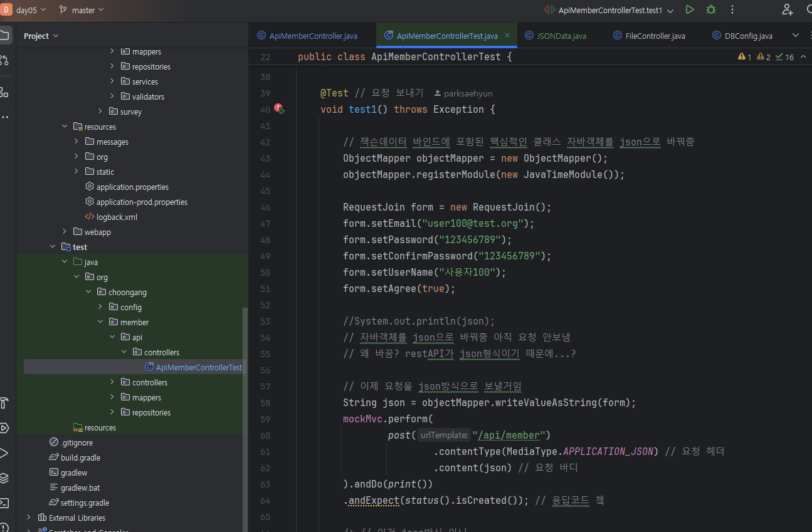Collapse the member package
Screen dimensions: 812x532
(100, 322)
